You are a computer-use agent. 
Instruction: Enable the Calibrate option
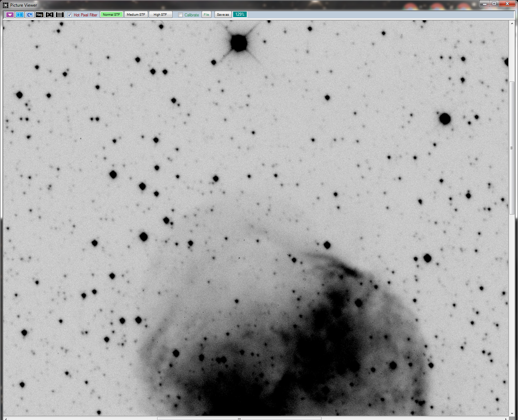180,15
